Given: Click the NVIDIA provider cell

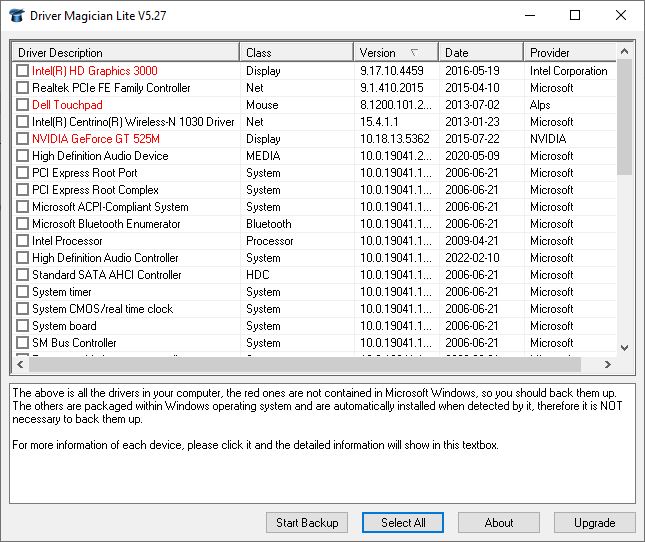Looking at the screenshot, I should click(548, 139).
